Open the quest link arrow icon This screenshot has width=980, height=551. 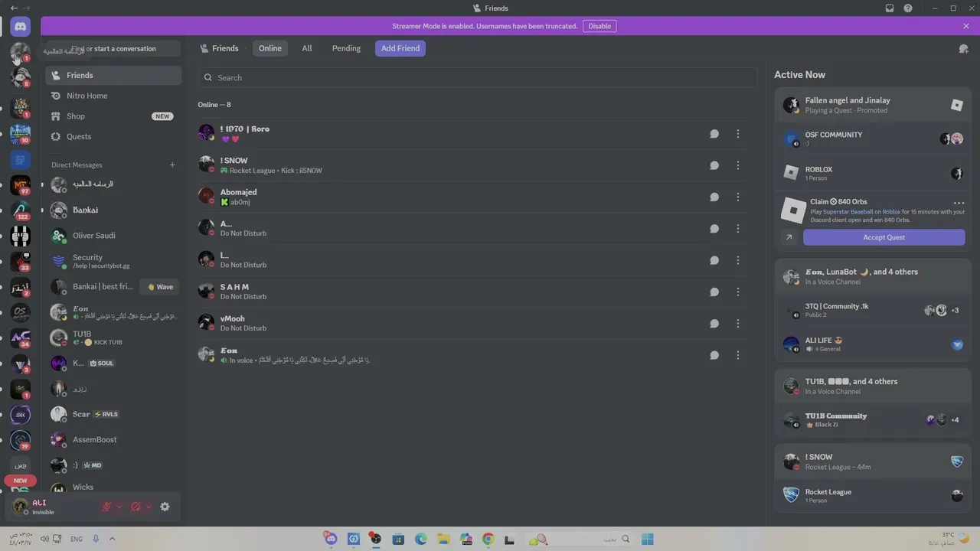789,237
